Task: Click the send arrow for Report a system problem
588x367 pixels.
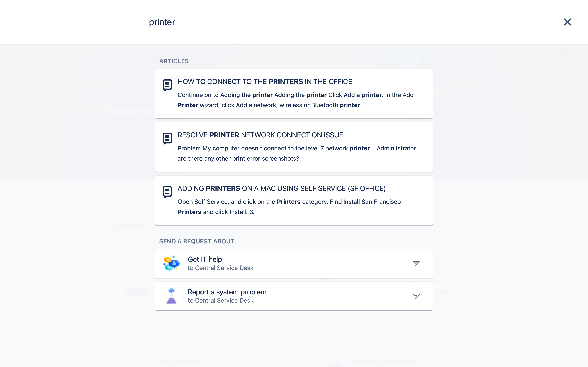Action: 416,296
